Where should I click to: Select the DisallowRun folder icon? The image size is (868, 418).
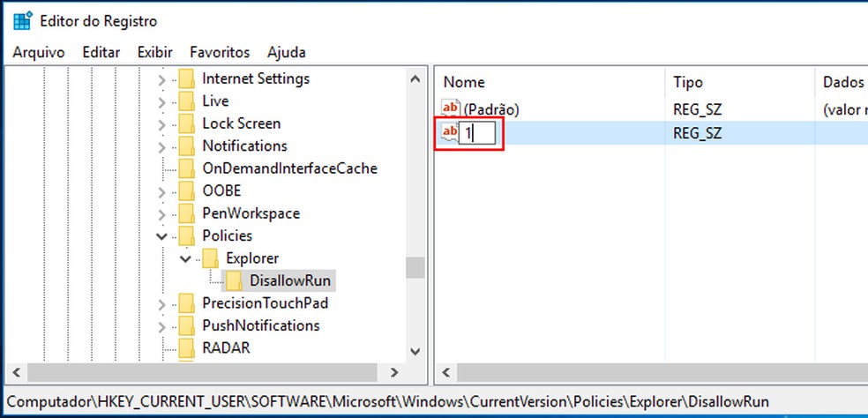point(235,280)
